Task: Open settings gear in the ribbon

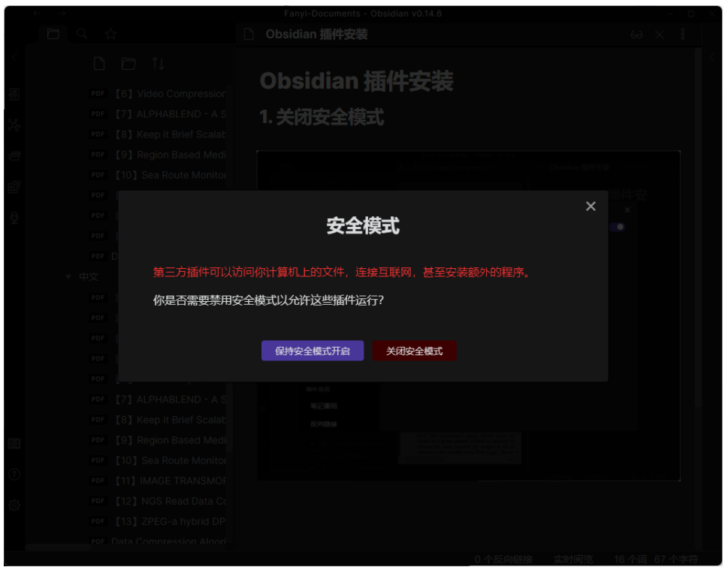Action: [x=14, y=505]
